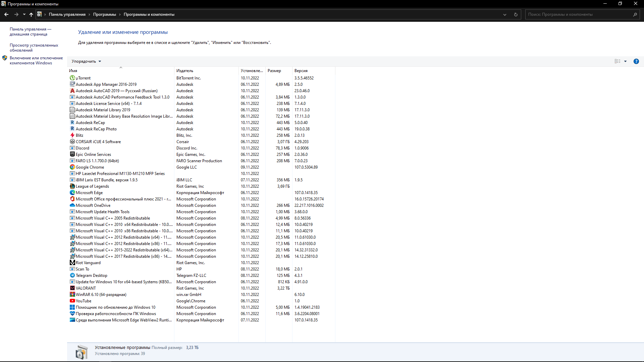The width and height of the screenshot is (644, 362).
Task: Click the Blitz program icon
Action: (72, 135)
